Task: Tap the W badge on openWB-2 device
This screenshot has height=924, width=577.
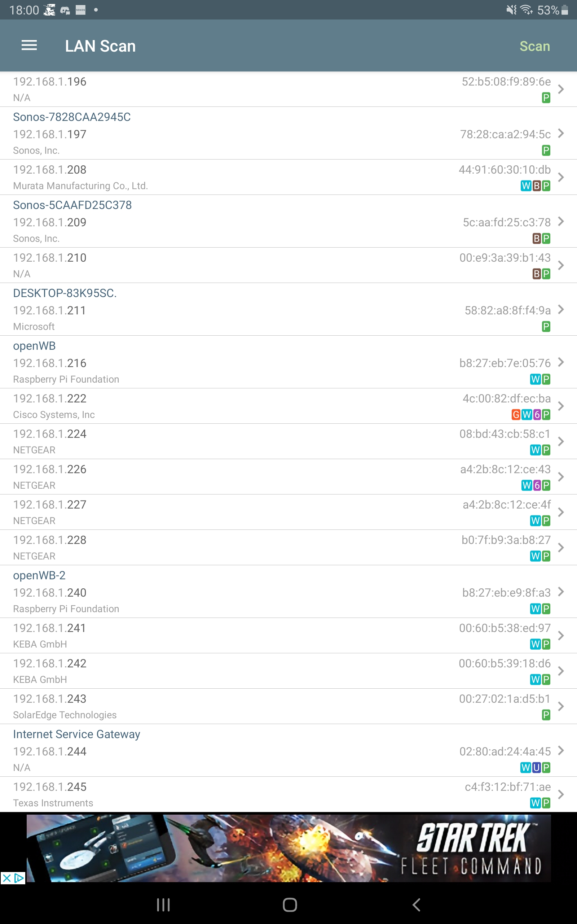Action: click(x=535, y=609)
